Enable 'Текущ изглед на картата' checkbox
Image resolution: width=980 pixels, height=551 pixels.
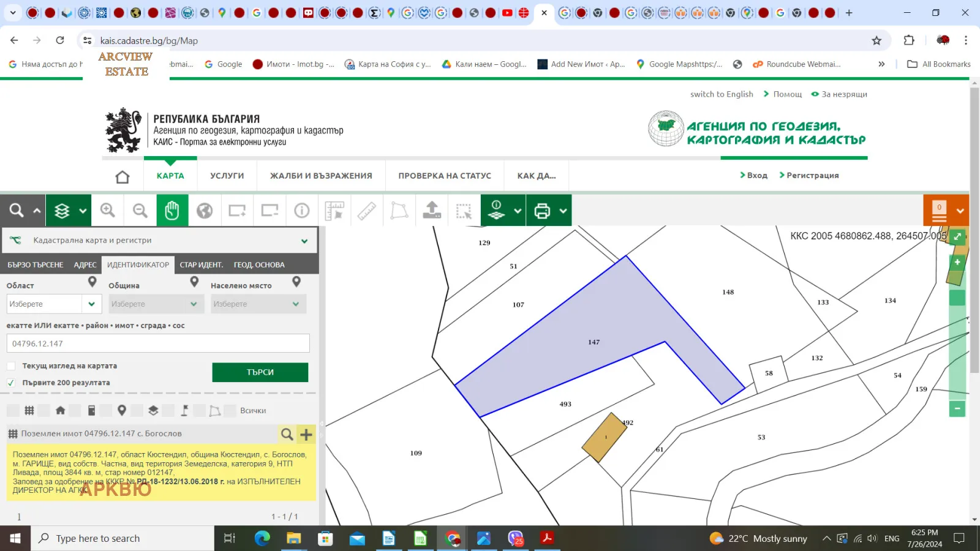click(x=11, y=366)
